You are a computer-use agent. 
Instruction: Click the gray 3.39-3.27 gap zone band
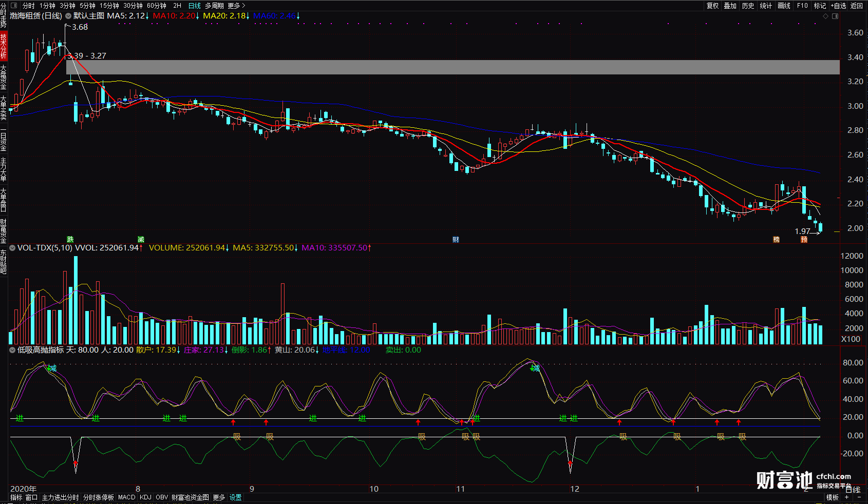tap(452, 67)
